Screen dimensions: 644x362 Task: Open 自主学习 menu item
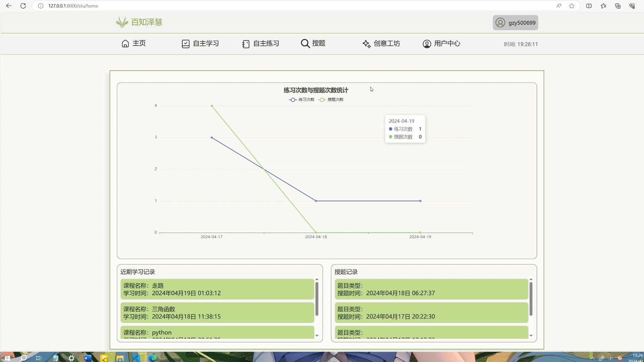200,44
